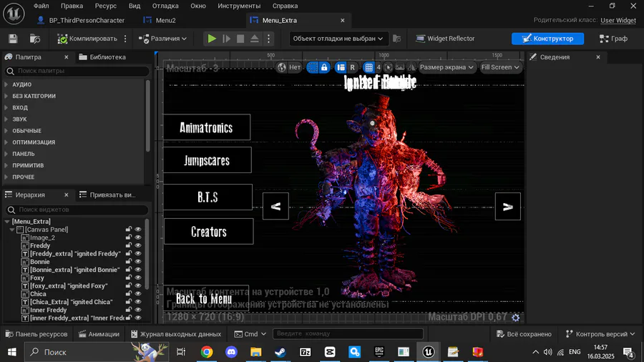The width and height of the screenshot is (644, 362).
Task: Click the Компилировать button
Action: tap(87, 39)
